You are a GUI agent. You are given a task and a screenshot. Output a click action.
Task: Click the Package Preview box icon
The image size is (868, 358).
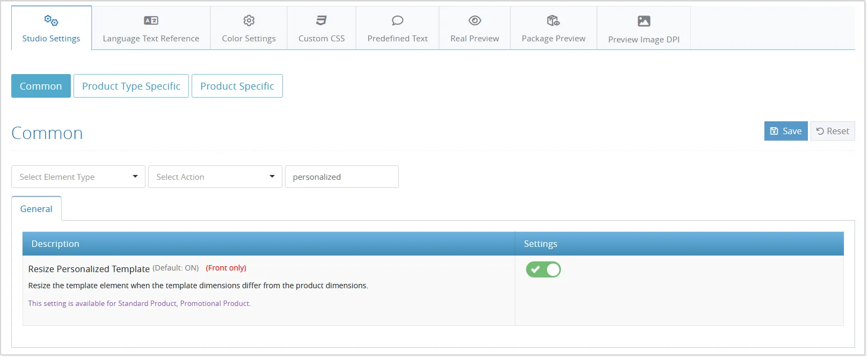coord(553,20)
